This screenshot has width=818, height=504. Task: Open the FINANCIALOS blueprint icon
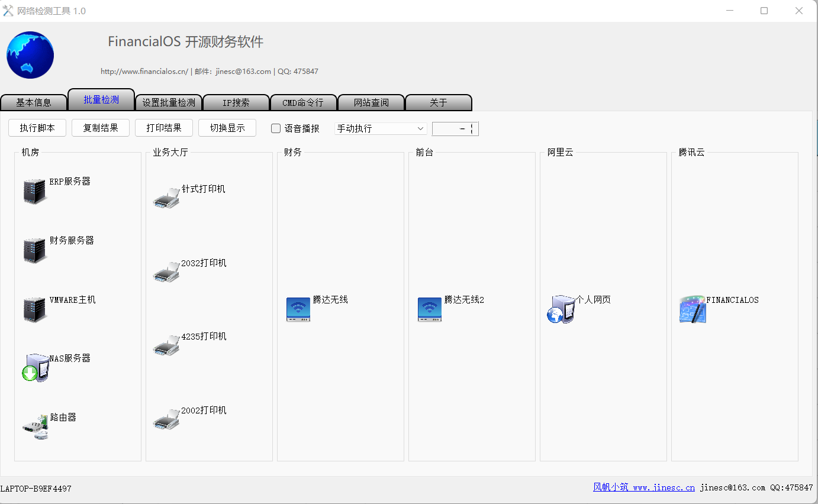(693, 309)
